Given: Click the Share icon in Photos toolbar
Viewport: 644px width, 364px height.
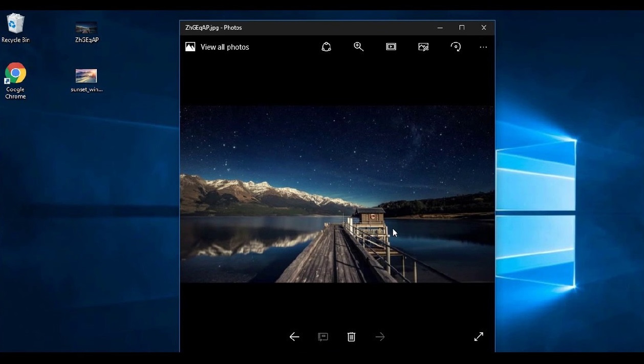Looking at the screenshot, I should [326, 47].
